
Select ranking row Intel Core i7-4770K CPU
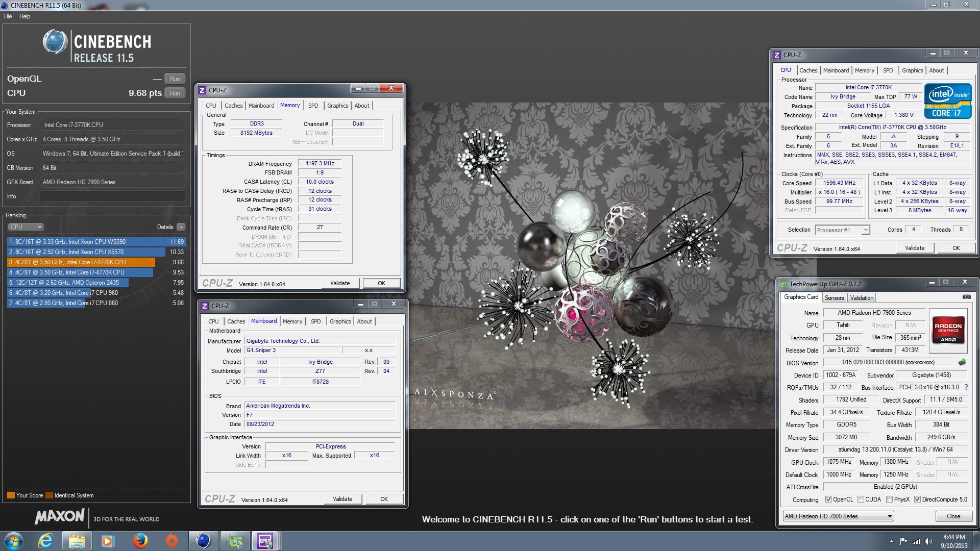click(96, 272)
